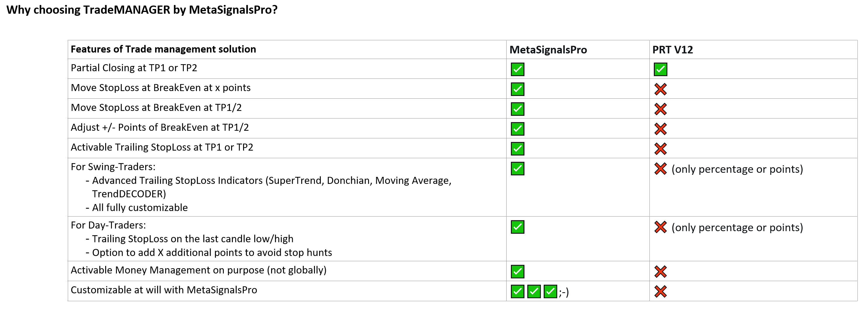Click red cross in the Swing-Traders row
This screenshot has width=868, height=312.
click(x=660, y=169)
